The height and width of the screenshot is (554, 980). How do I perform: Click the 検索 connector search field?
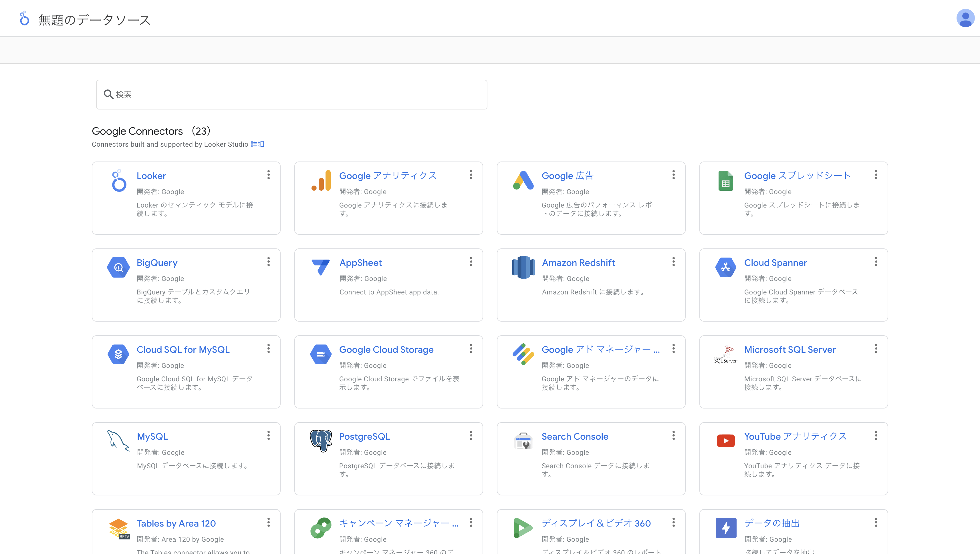coord(292,94)
